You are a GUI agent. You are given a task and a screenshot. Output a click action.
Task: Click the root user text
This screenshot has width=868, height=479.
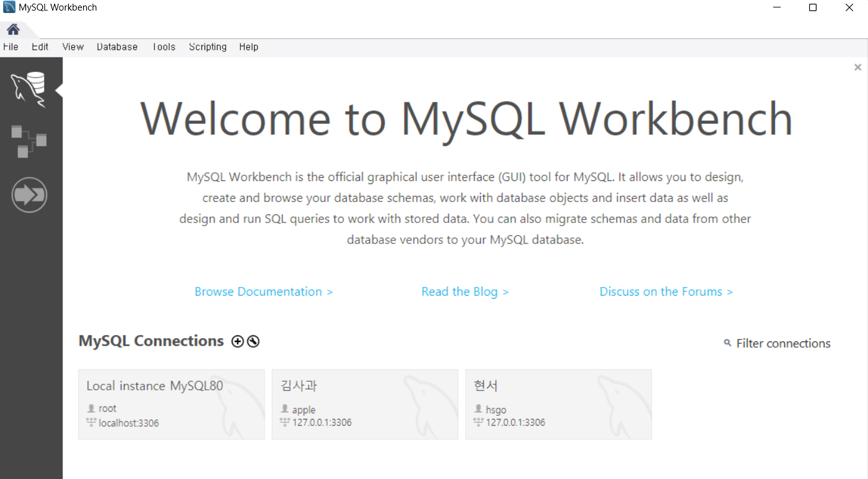[107, 408]
